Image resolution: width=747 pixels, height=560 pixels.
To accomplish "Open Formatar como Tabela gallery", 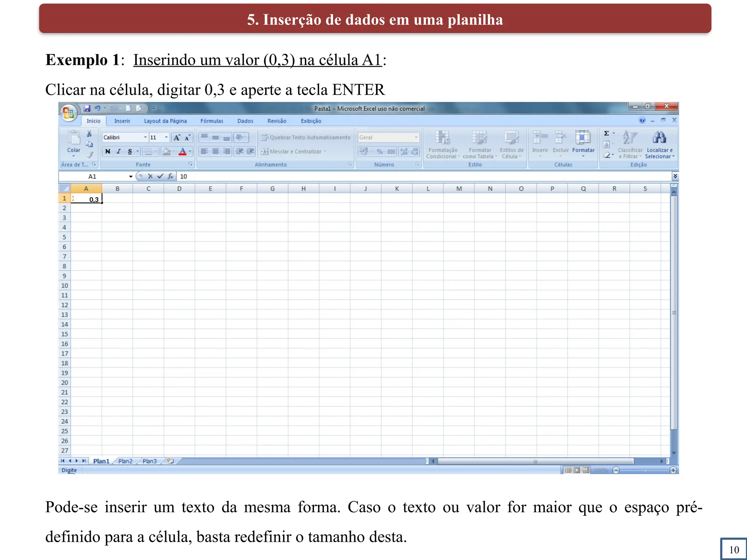I will [480, 145].
